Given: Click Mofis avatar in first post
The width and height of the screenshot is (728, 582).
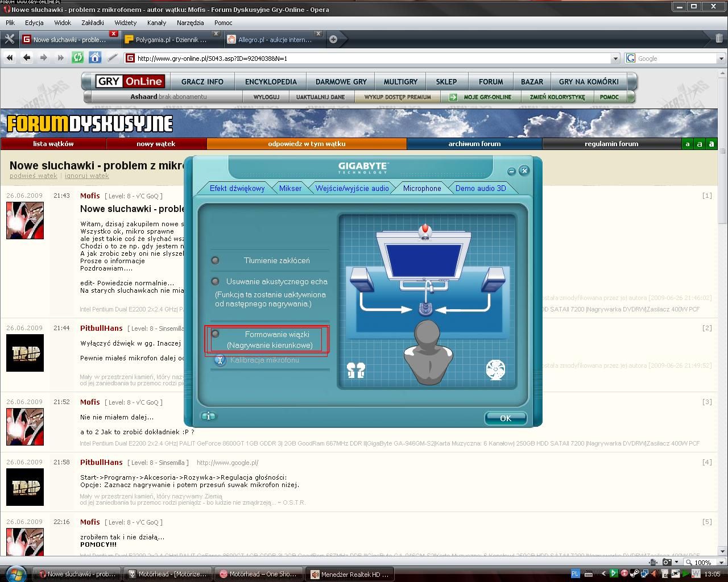Looking at the screenshot, I should pos(25,220).
